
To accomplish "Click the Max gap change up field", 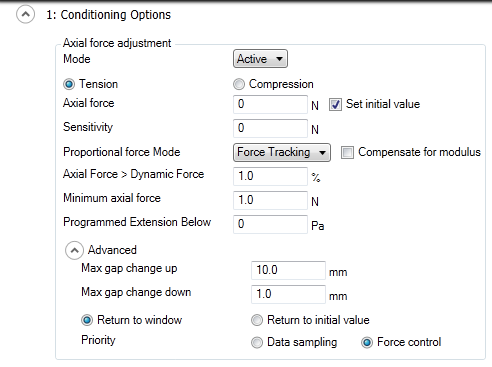I will pyautogui.click(x=288, y=270).
